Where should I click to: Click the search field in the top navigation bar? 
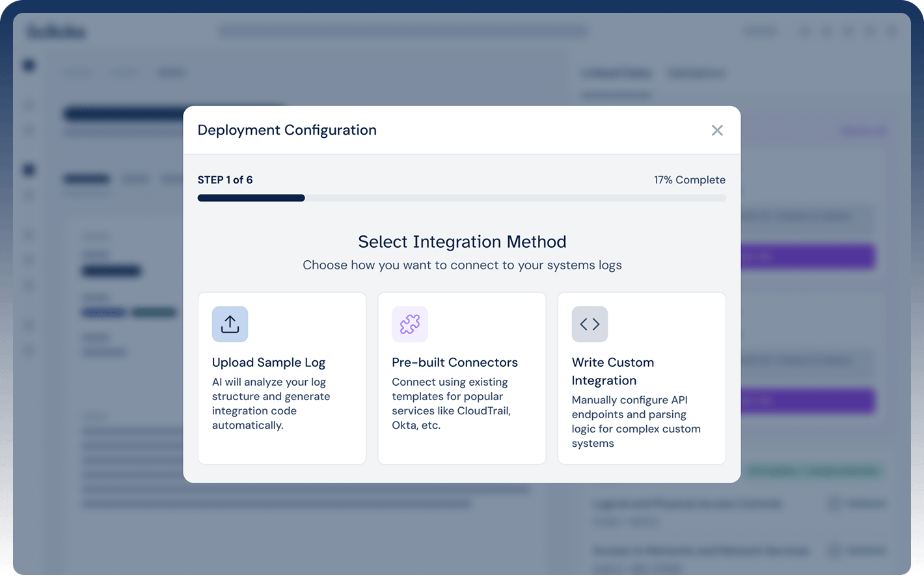tap(403, 31)
